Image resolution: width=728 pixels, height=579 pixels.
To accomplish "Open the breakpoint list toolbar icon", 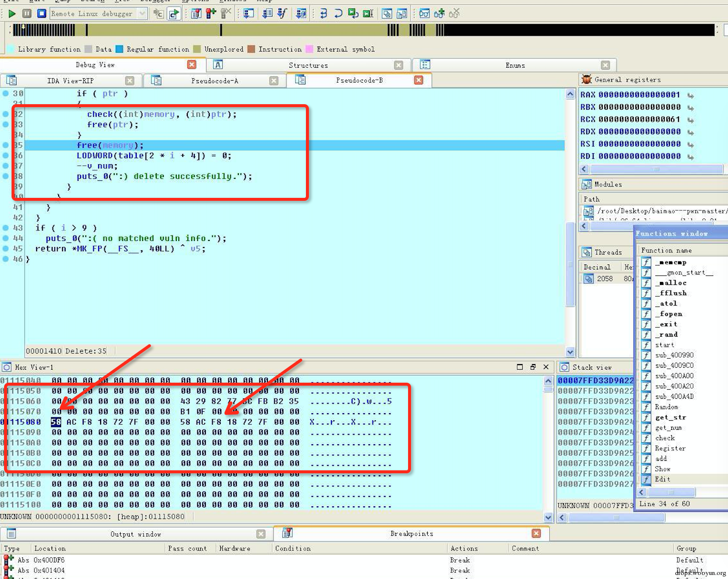I will tap(196, 14).
